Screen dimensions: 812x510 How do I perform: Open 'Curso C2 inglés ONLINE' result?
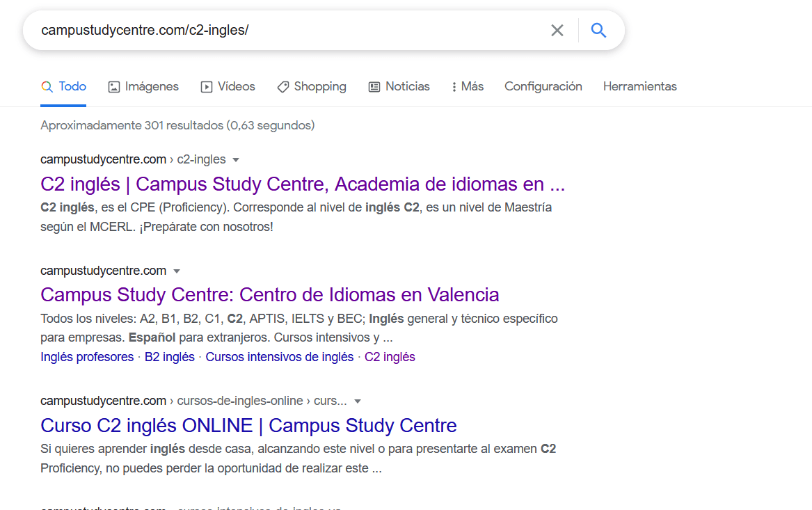(248, 426)
